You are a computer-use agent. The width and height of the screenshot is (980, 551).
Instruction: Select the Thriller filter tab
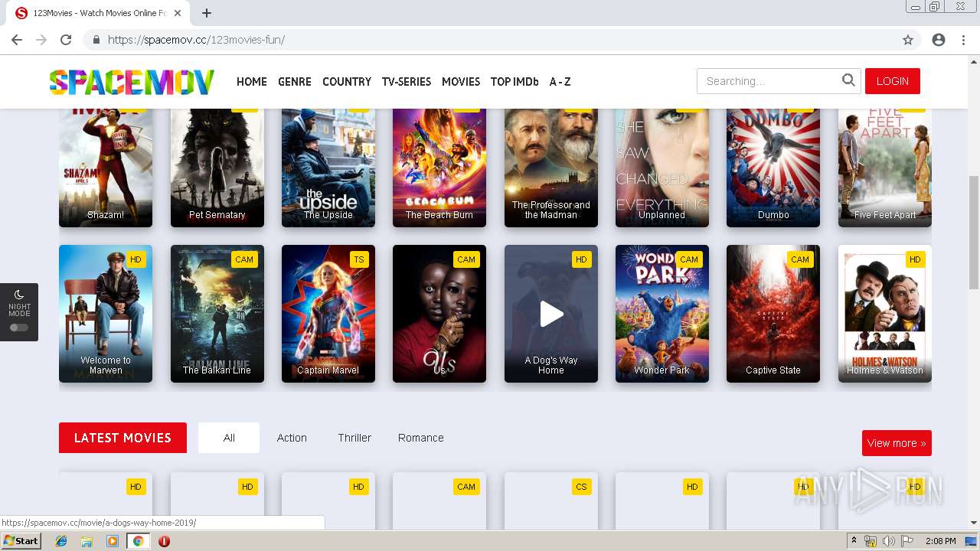point(354,438)
